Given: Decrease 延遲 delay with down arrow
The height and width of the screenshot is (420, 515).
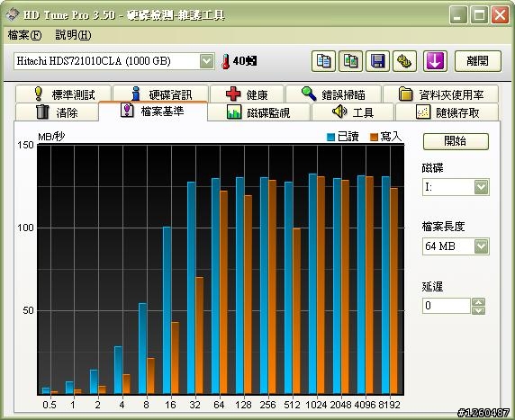Looking at the screenshot, I should pyautogui.click(x=479, y=310).
